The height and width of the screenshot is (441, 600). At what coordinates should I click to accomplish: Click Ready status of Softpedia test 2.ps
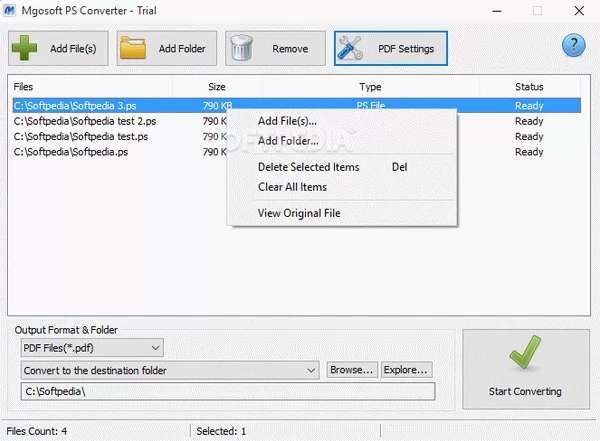point(529,121)
